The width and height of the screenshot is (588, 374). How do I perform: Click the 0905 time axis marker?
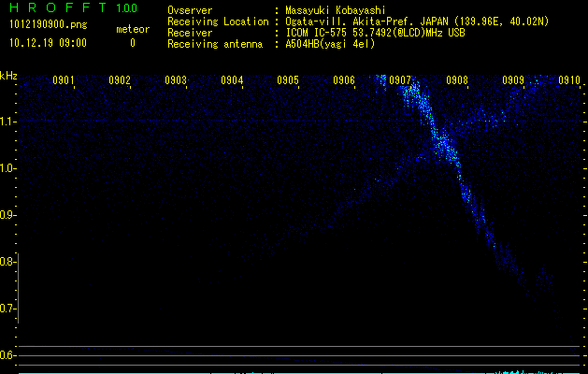tap(288, 80)
